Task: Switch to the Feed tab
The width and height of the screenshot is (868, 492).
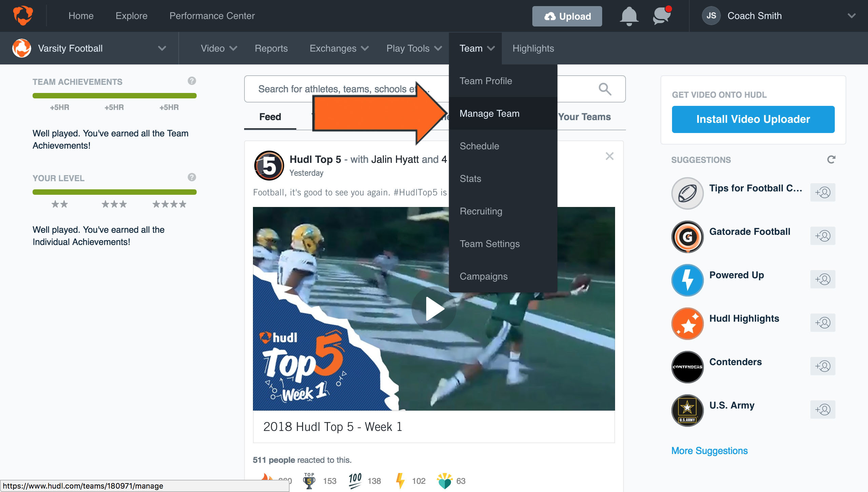Action: point(270,117)
